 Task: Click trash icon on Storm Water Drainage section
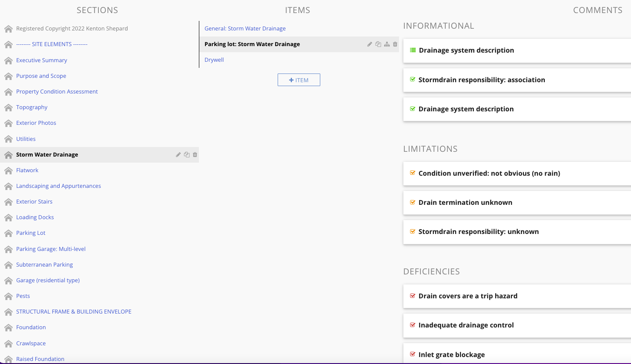[x=195, y=155]
